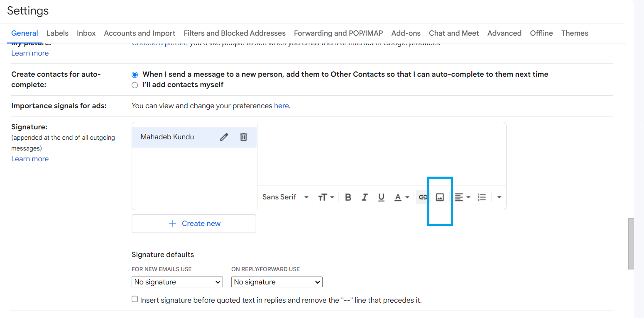Insert a link in the signature
644x318 pixels.
423,197
